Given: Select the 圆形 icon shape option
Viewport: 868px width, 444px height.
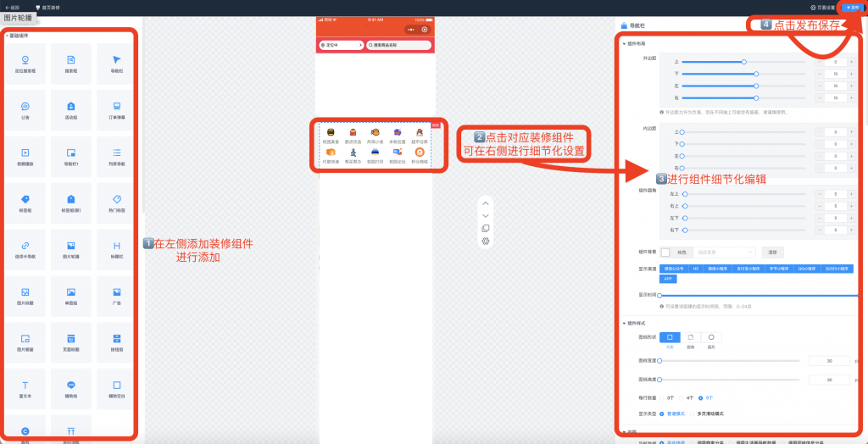Looking at the screenshot, I should [710, 338].
